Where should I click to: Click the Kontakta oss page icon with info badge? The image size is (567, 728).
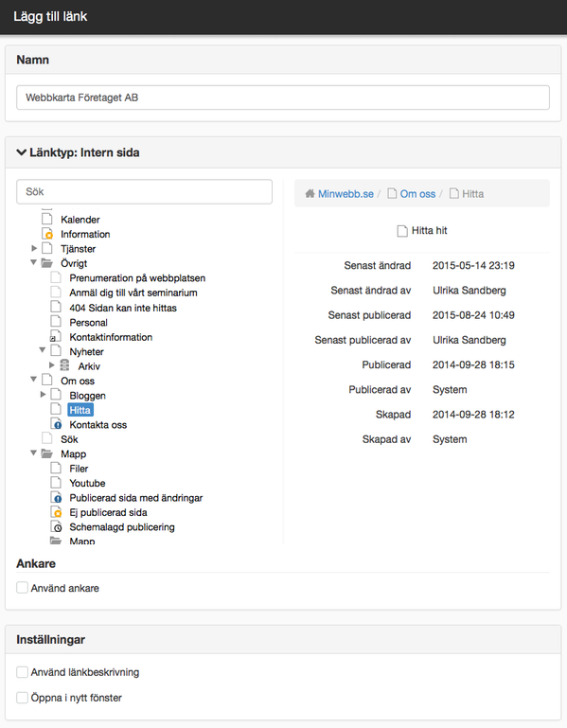point(56,424)
